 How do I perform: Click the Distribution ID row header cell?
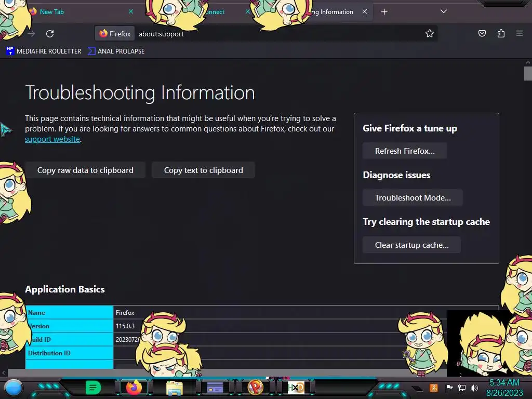point(69,353)
